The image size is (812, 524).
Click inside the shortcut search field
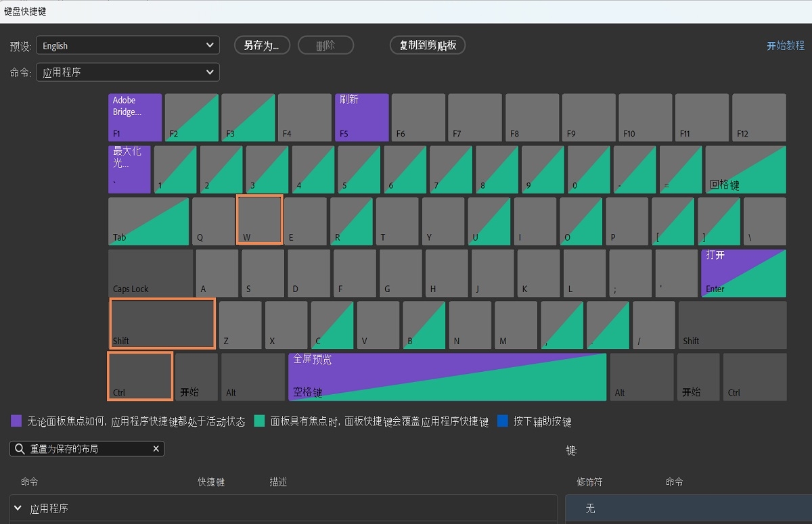pos(81,448)
